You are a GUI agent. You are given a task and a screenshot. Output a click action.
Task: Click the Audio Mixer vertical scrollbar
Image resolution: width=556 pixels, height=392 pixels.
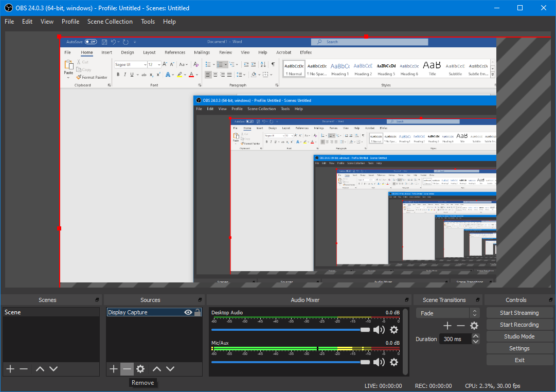click(x=405, y=341)
